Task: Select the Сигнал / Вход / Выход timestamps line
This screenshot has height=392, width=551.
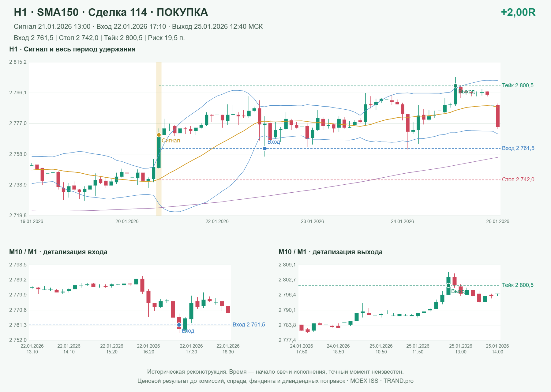Action: click(x=138, y=27)
